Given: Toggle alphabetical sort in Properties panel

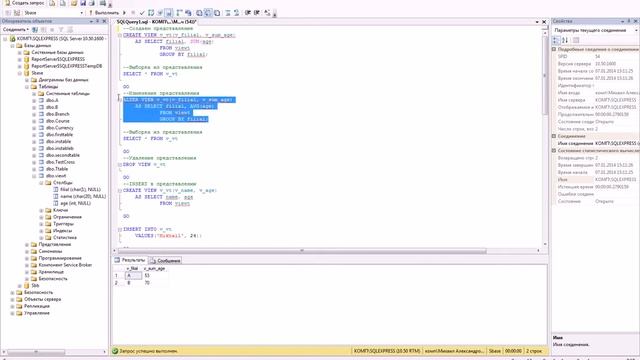Looking at the screenshot, I should (x=565, y=40).
